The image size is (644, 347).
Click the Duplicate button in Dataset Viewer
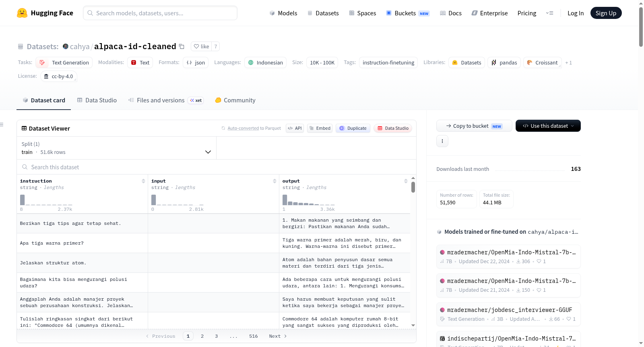[x=353, y=128]
